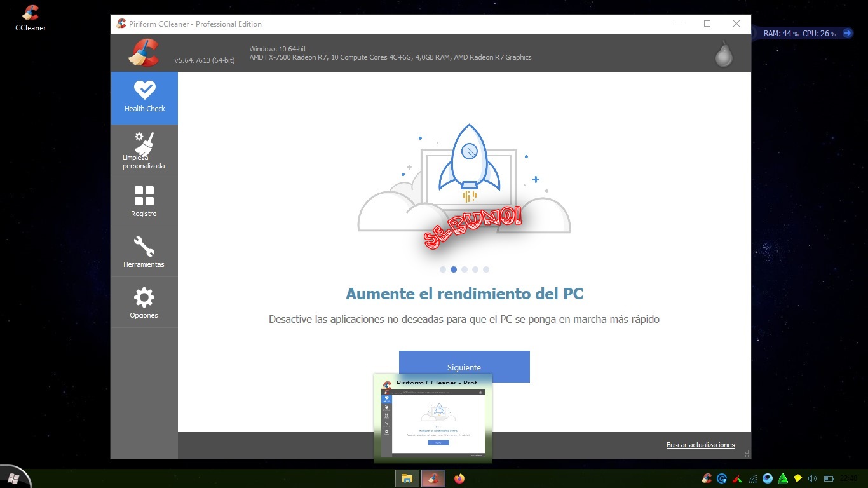
Task: Select the third carousel page dot
Action: (x=465, y=269)
